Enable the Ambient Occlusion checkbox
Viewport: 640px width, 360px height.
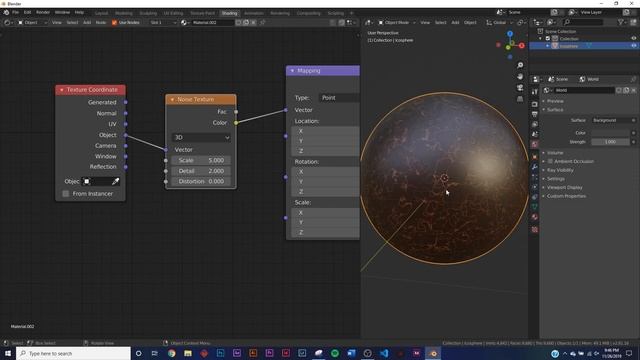click(x=550, y=161)
